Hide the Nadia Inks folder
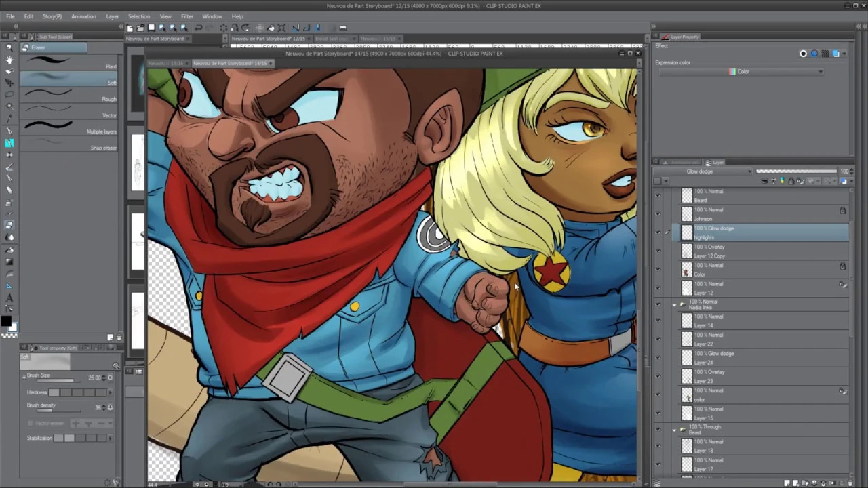The height and width of the screenshot is (488, 868). pos(657,304)
